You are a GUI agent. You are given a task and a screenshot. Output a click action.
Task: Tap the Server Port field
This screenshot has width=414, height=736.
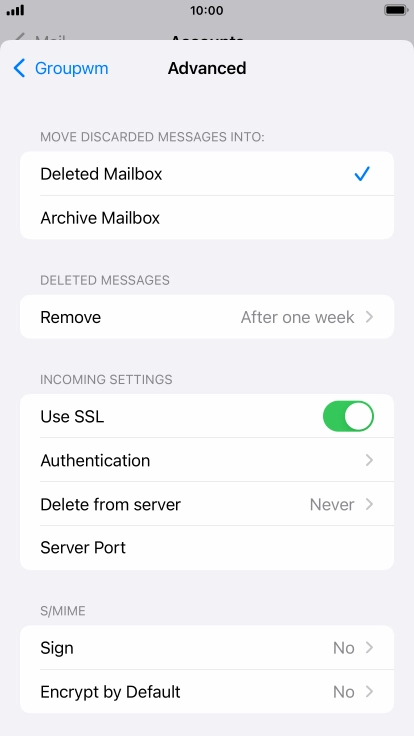(207, 548)
